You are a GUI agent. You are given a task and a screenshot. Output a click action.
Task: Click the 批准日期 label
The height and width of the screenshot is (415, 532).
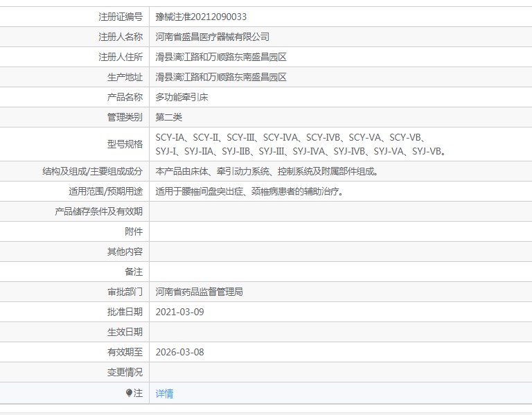click(x=125, y=312)
